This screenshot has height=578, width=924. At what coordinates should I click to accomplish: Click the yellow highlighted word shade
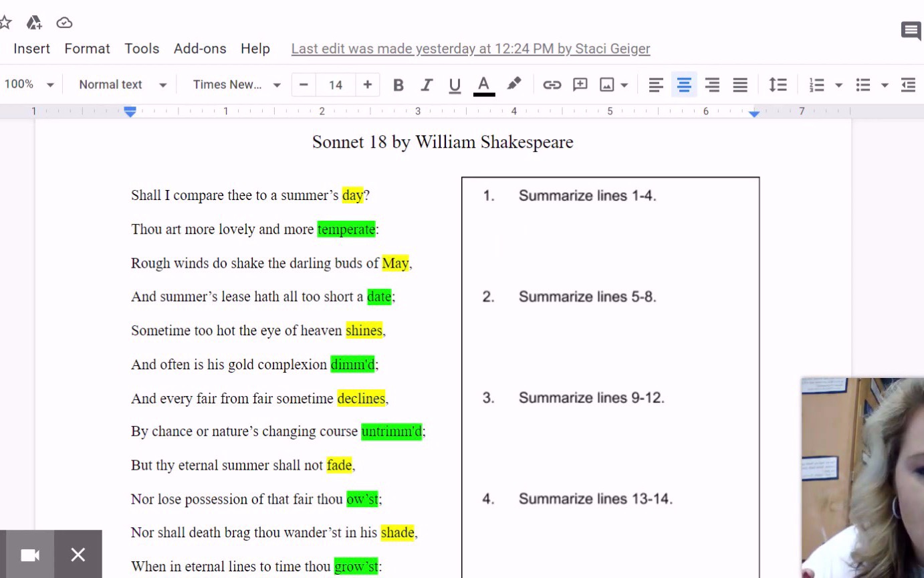[x=397, y=533]
